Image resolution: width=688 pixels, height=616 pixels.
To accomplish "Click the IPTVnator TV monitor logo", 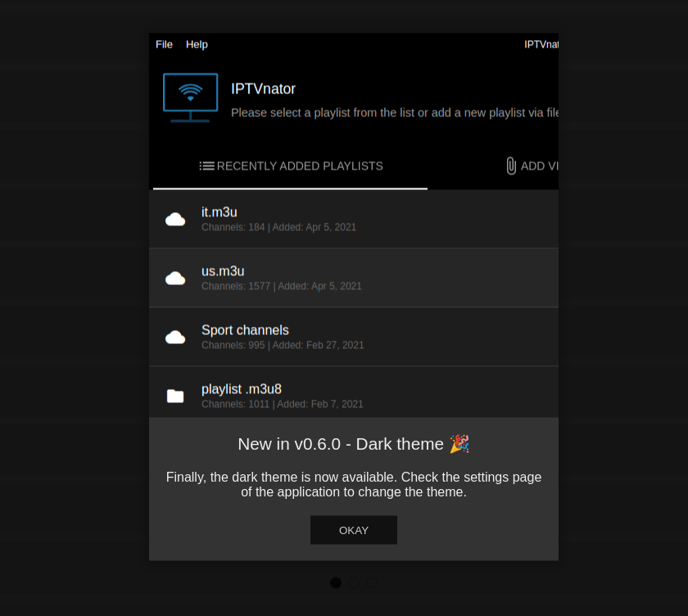I will tap(190, 97).
